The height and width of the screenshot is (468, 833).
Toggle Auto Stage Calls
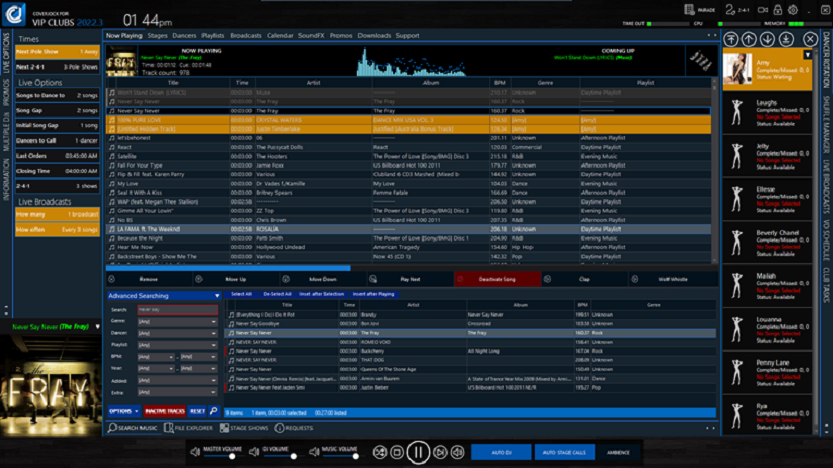(564, 453)
